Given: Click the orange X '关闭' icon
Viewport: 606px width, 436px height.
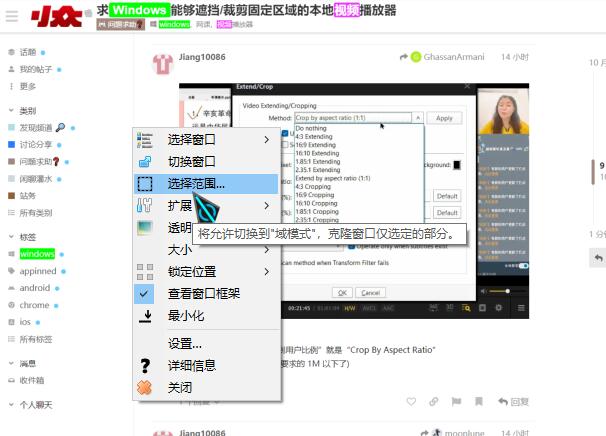Looking at the screenshot, I should click(145, 387).
